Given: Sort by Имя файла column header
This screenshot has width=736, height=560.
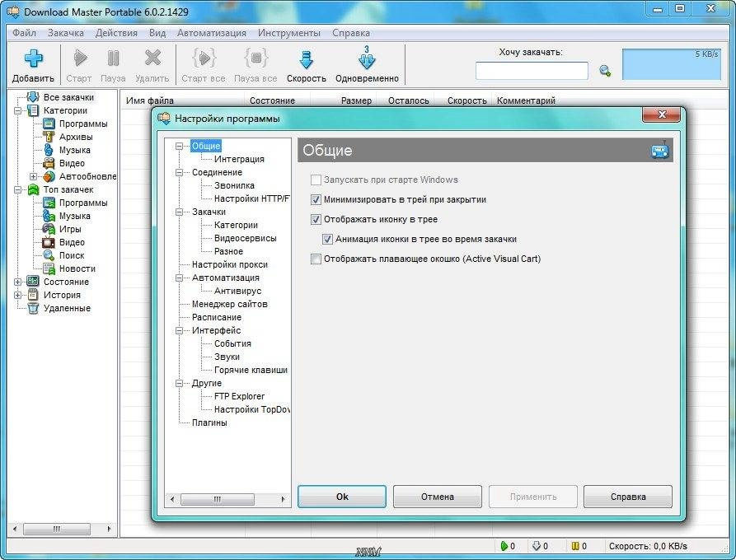Looking at the screenshot, I should click(182, 100).
